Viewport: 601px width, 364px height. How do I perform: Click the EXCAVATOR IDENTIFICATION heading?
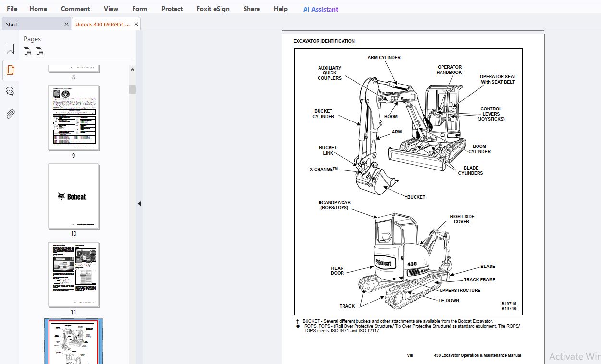pos(324,41)
